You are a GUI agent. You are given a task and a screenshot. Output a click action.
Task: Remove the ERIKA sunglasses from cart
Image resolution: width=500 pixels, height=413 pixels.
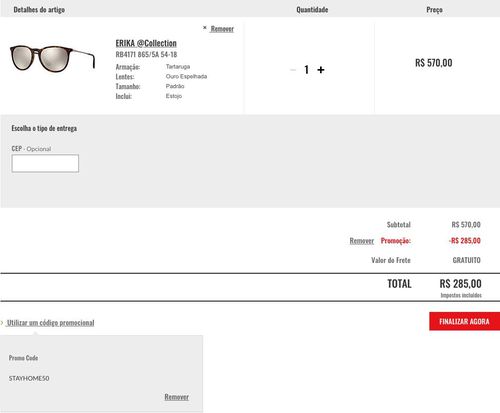tap(222, 29)
